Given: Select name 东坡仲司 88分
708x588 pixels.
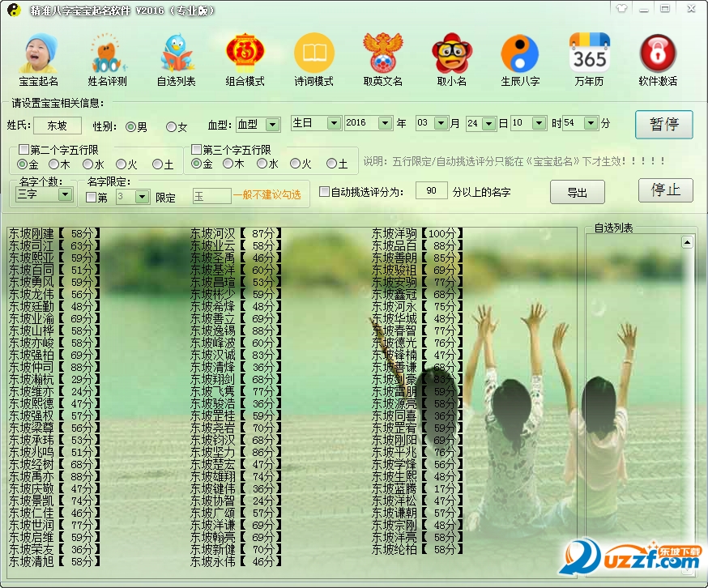Looking at the screenshot, I should pyautogui.click(x=54, y=367).
